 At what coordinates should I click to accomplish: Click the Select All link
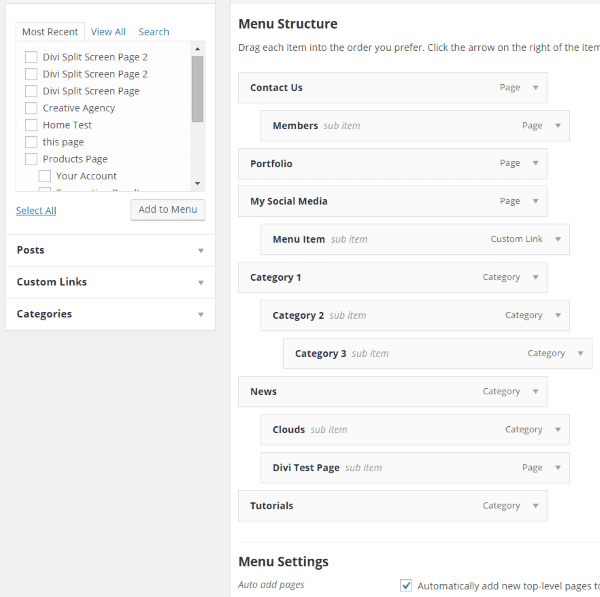(36, 210)
